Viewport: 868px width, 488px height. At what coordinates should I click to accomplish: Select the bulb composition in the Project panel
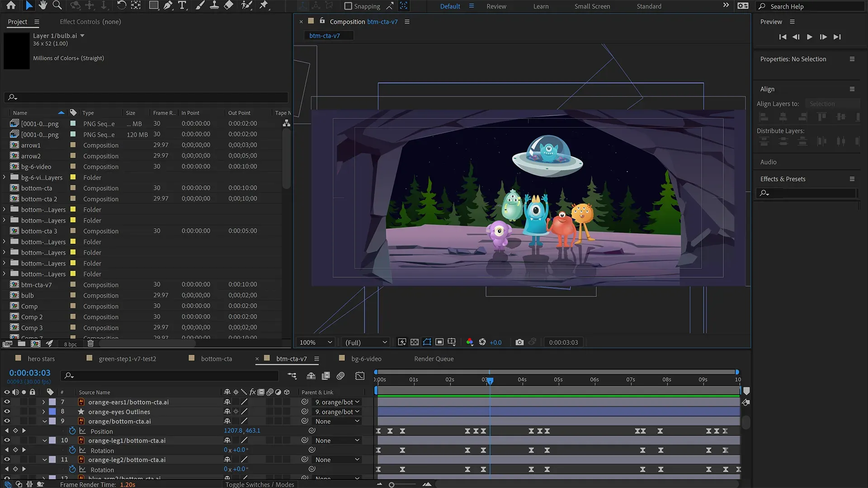[x=27, y=295]
